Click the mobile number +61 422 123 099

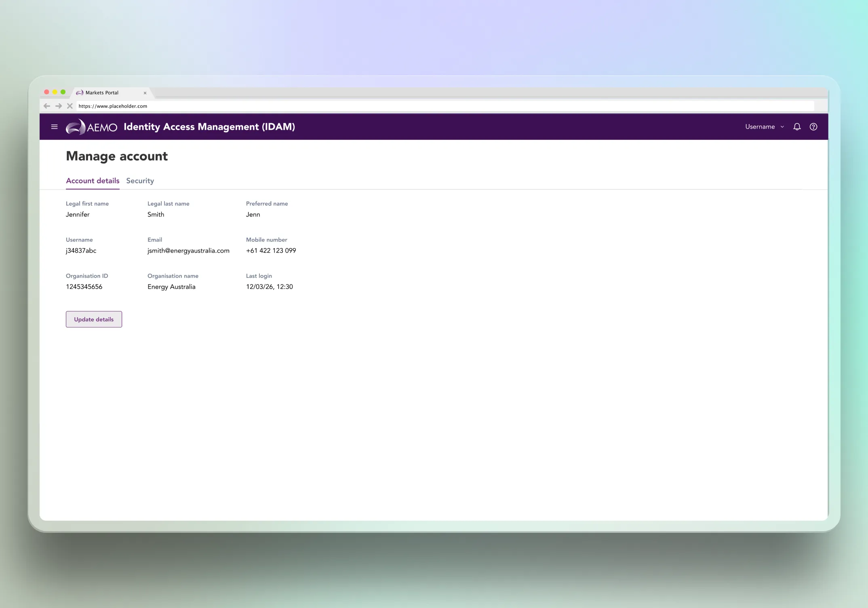point(271,251)
